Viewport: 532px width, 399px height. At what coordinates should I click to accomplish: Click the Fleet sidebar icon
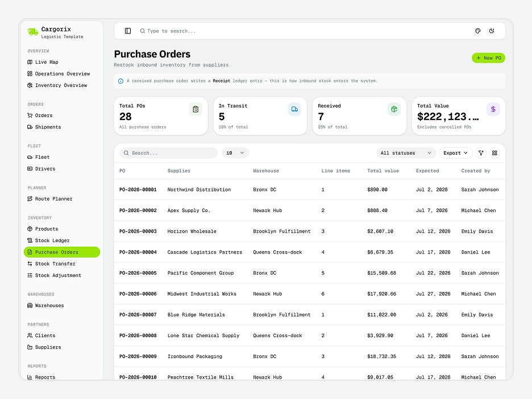30,157
